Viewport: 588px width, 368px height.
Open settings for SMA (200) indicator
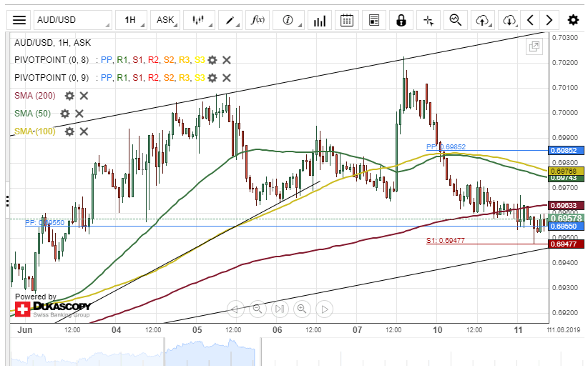click(x=69, y=96)
